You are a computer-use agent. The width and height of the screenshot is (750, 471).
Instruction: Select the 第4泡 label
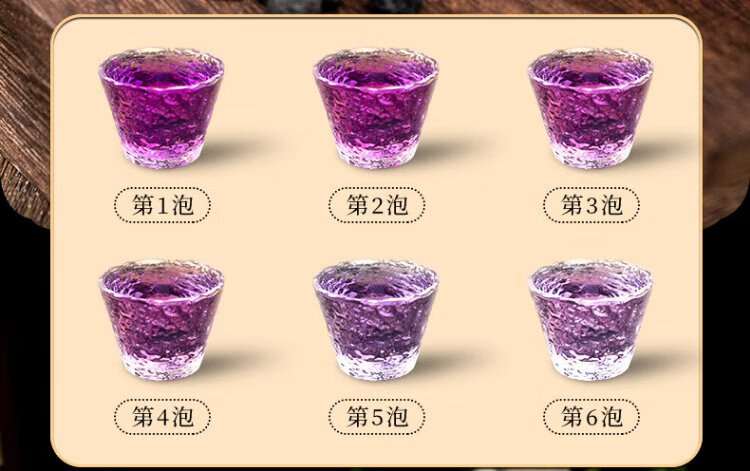tap(162, 417)
